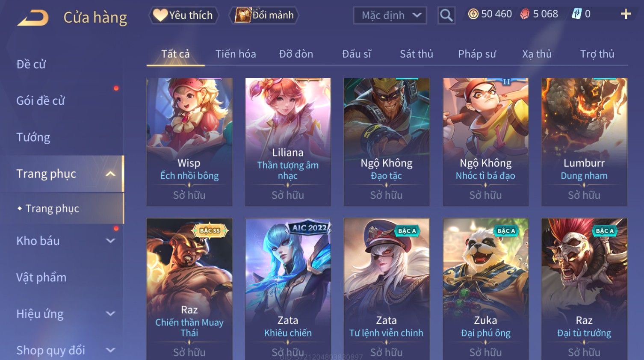Viewport: 644px width, 360px height.
Task: Switch to the Pháp sư tab
Action: tap(477, 54)
